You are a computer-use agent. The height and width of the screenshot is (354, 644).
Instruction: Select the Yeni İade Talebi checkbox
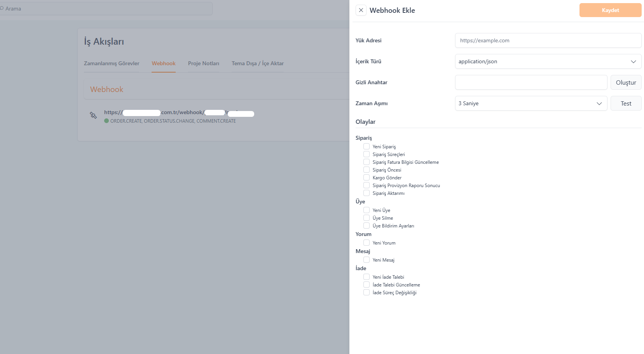point(367,277)
